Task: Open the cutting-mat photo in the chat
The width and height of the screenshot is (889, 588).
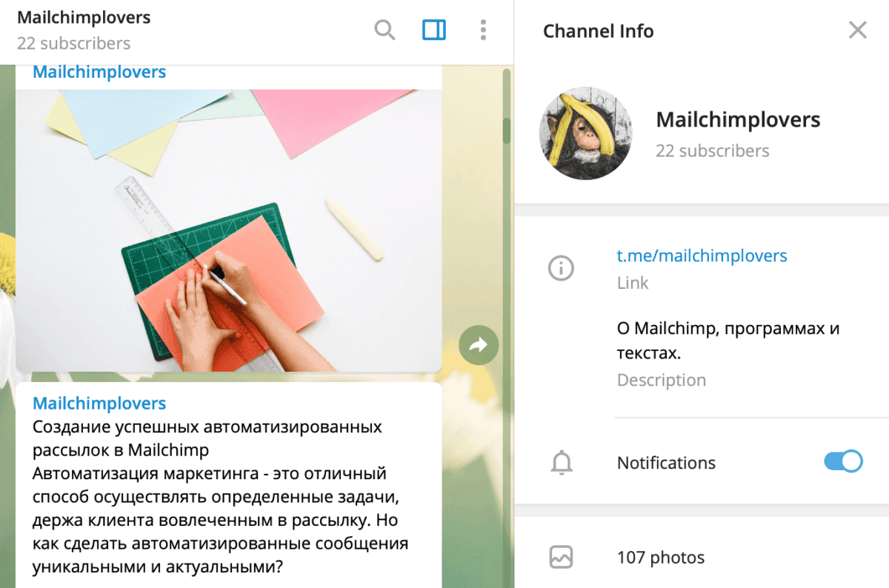Action: 228,230
